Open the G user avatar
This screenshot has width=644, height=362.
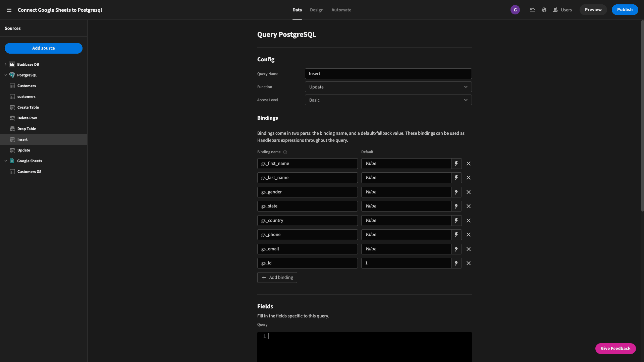(x=515, y=10)
